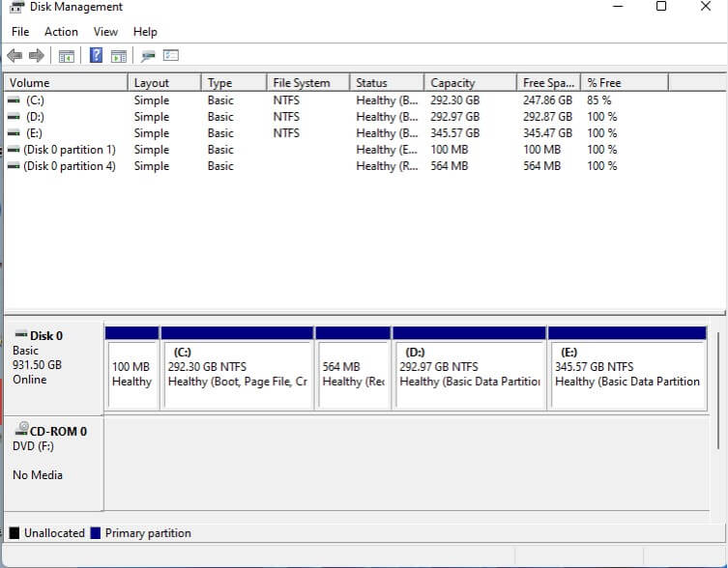Open the blue Help question mark icon
The image size is (728, 568).
point(96,55)
